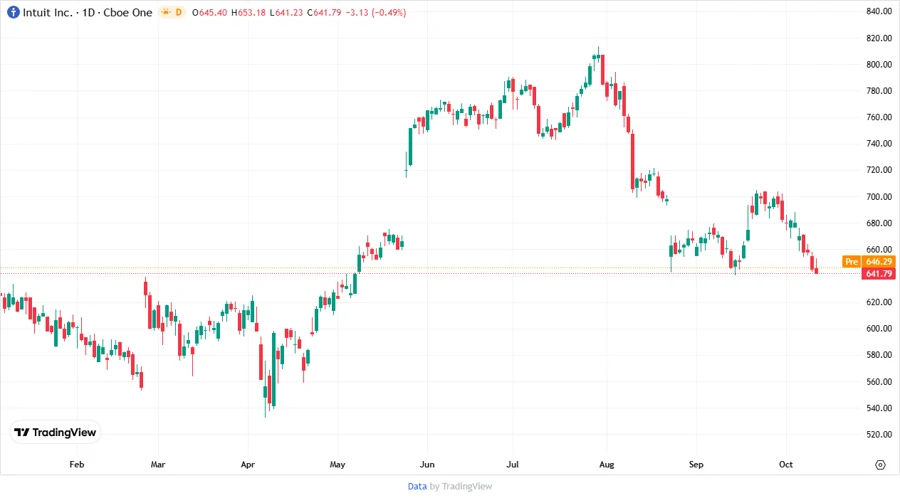This screenshot has width=900, height=498.
Task: Click the 680.00 price axis label
Action: point(879,223)
